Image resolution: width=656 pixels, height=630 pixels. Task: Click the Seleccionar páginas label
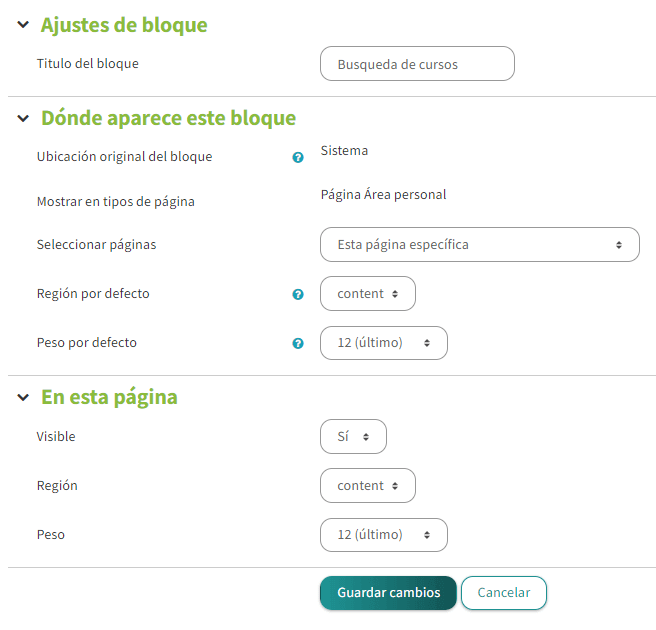[96, 245]
